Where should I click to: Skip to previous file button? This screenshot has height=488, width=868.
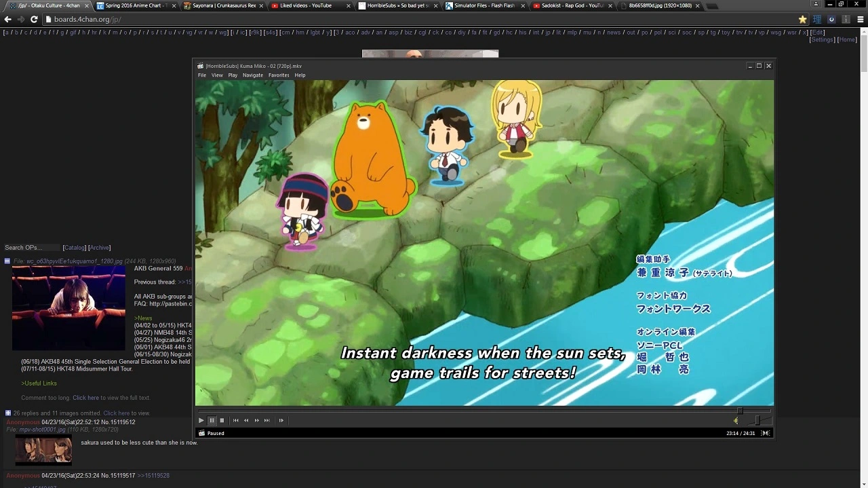point(235,421)
